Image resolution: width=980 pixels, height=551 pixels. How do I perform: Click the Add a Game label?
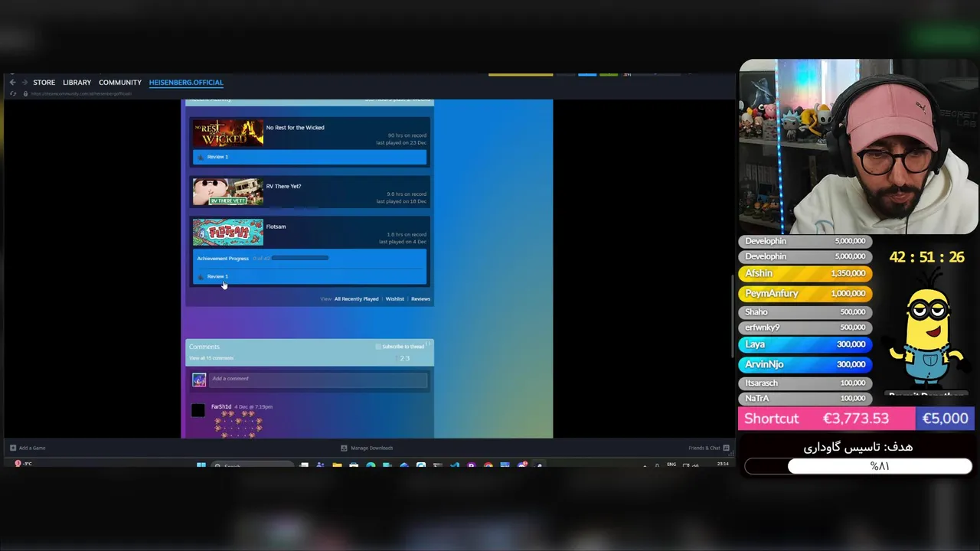point(32,448)
